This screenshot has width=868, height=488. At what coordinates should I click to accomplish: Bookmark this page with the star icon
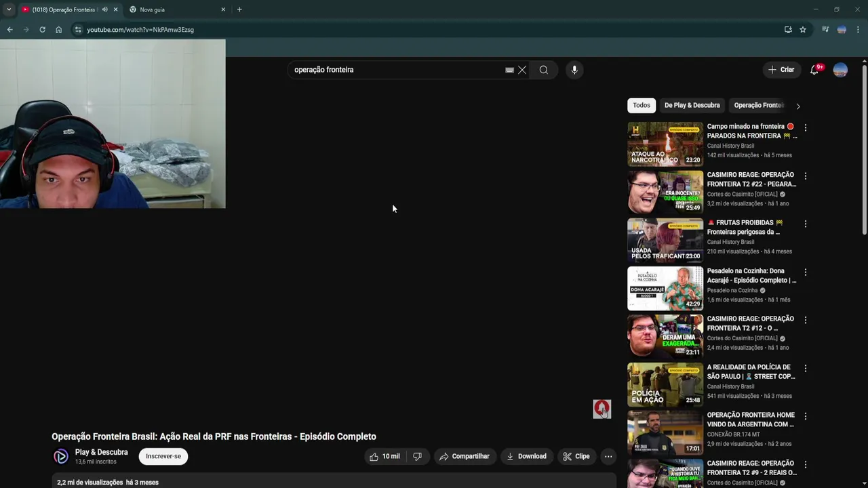point(803,30)
